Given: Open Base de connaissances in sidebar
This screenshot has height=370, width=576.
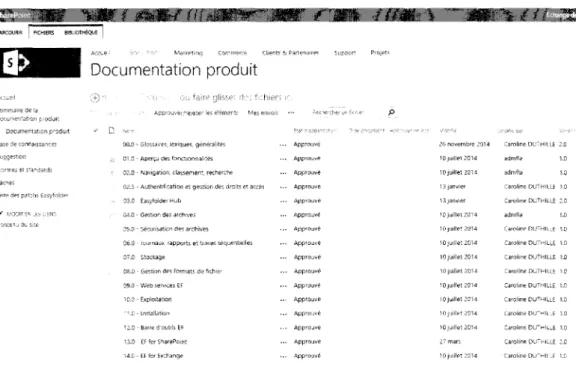Looking at the screenshot, I should pyautogui.click(x=28, y=144).
